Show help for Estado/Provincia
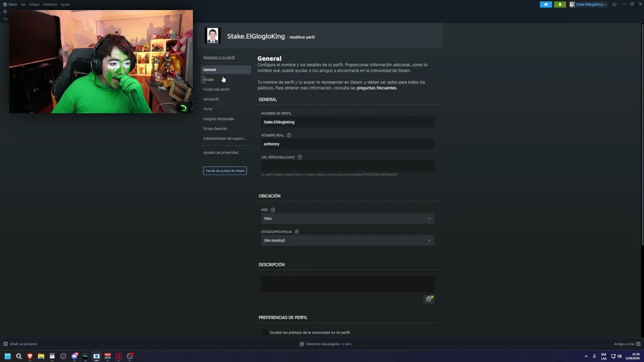The height and width of the screenshot is (362, 644). 297,232
